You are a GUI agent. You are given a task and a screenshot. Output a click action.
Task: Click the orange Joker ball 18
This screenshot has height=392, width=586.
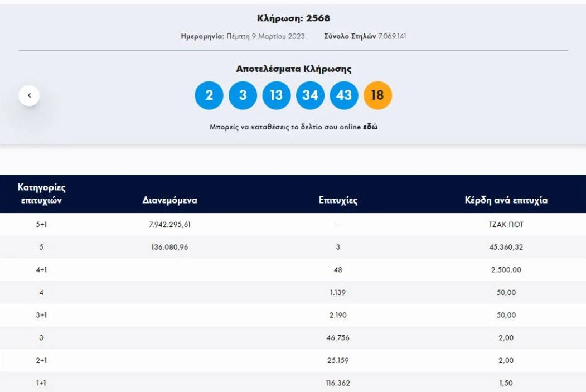point(377,95)
